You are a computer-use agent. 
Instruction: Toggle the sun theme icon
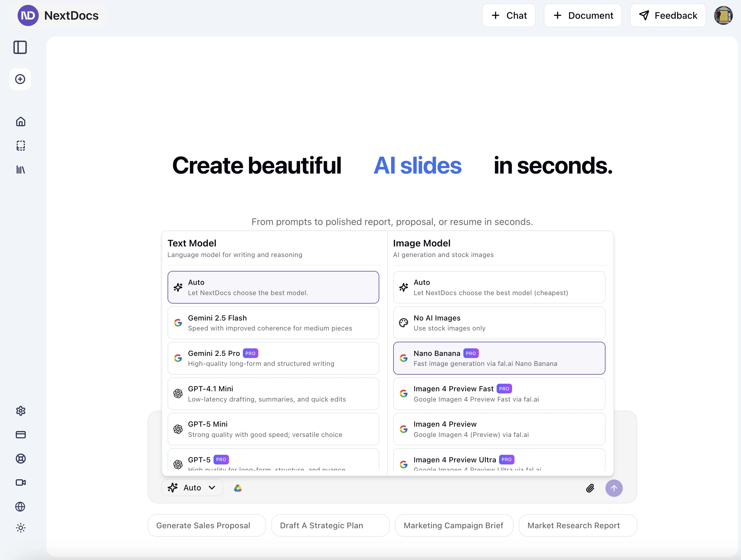[x=21, y=528]
